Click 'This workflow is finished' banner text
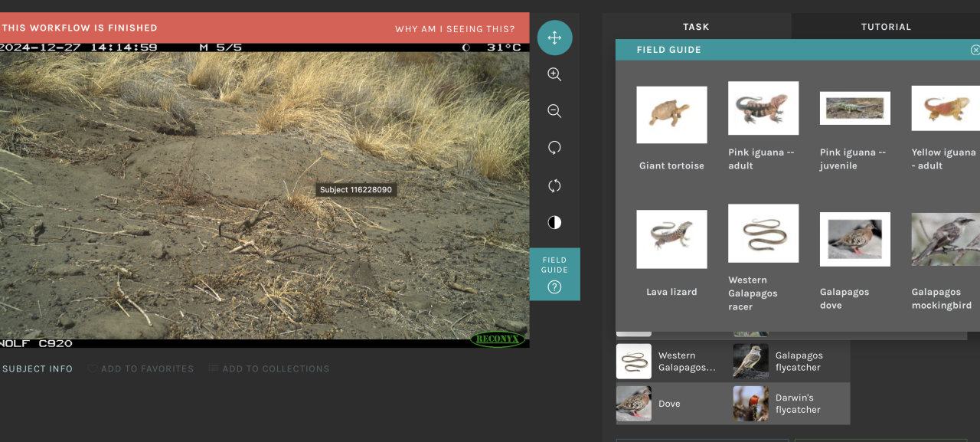 click(x=80, y=28)
